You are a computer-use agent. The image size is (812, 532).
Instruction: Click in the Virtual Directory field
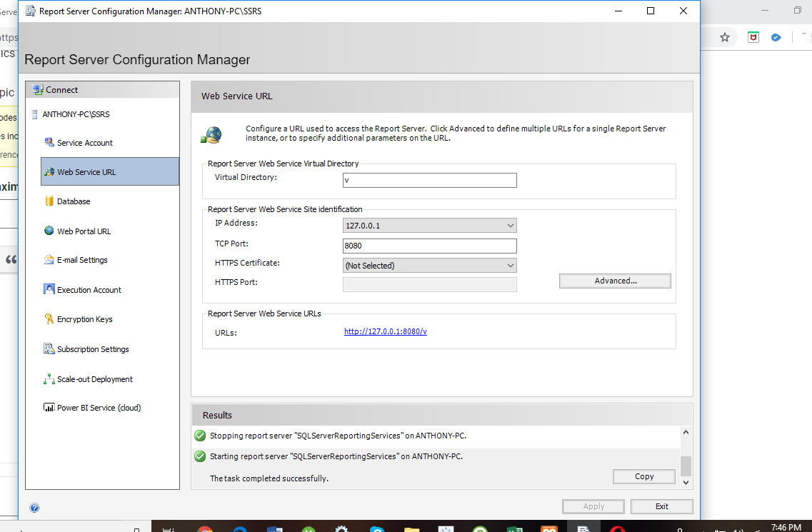coord(430,180)
